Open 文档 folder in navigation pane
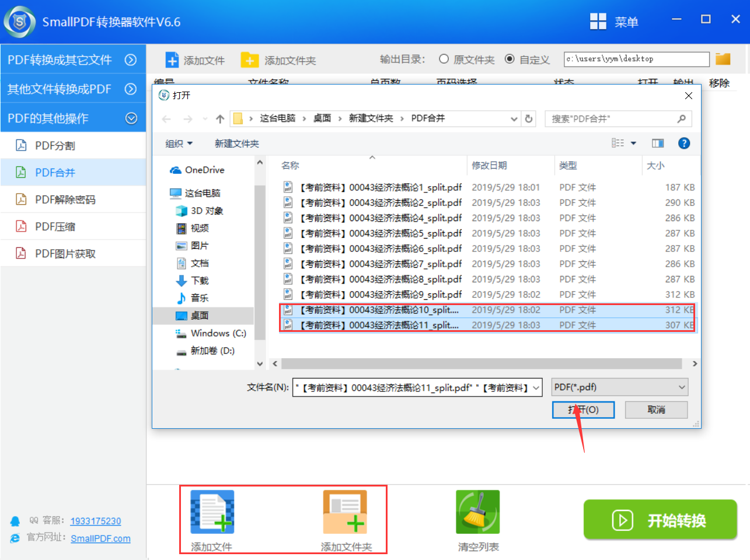 (x=193, y=263)
